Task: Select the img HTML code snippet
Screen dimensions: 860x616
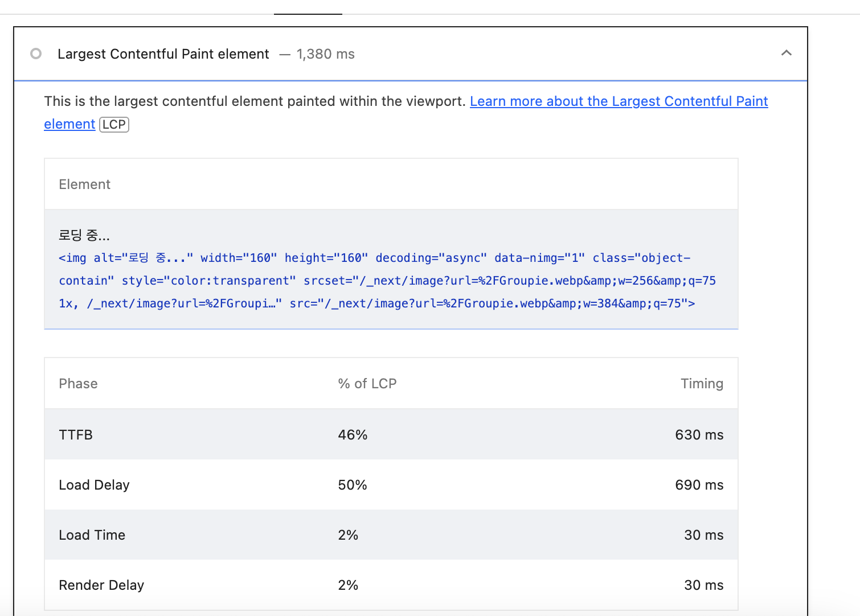Action: 387,281
